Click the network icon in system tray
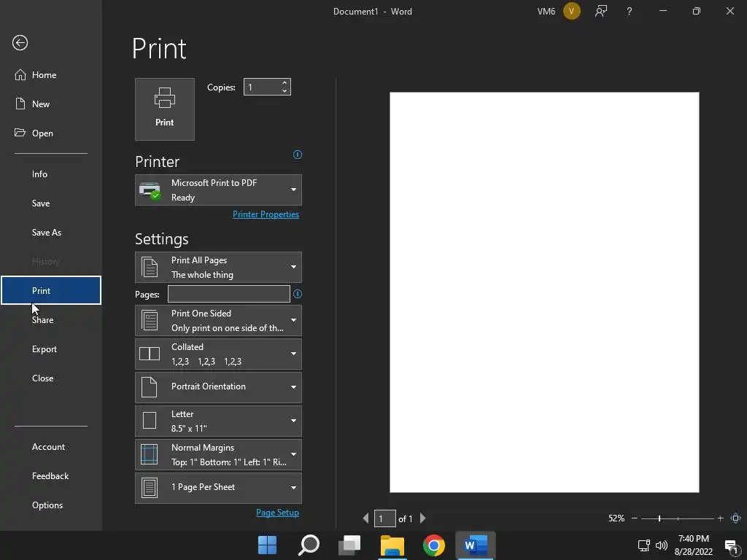Viewport: 747px width, 560px height. [x=643, y=545]
